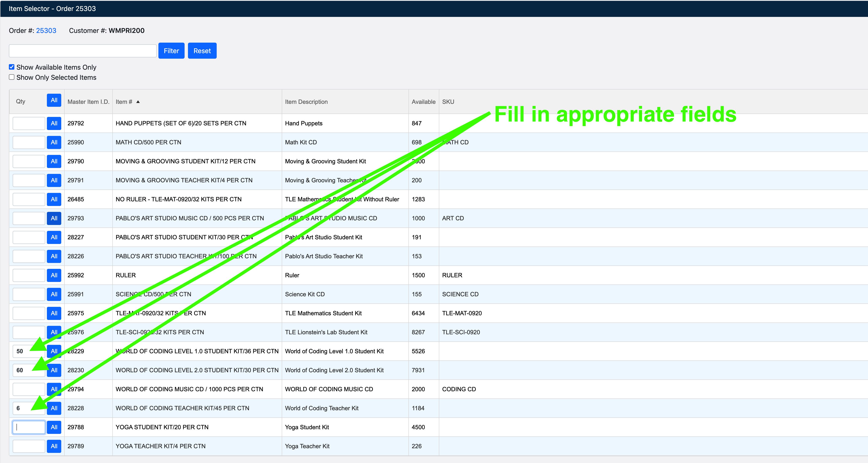The image size is (868, 463).
Task: Select All quantity for Yoga Teacher Kit
Action: click(54, 446)
